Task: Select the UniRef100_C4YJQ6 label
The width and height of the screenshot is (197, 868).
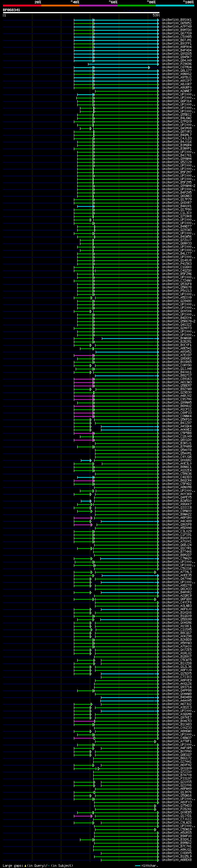Action: click(176, 457)
